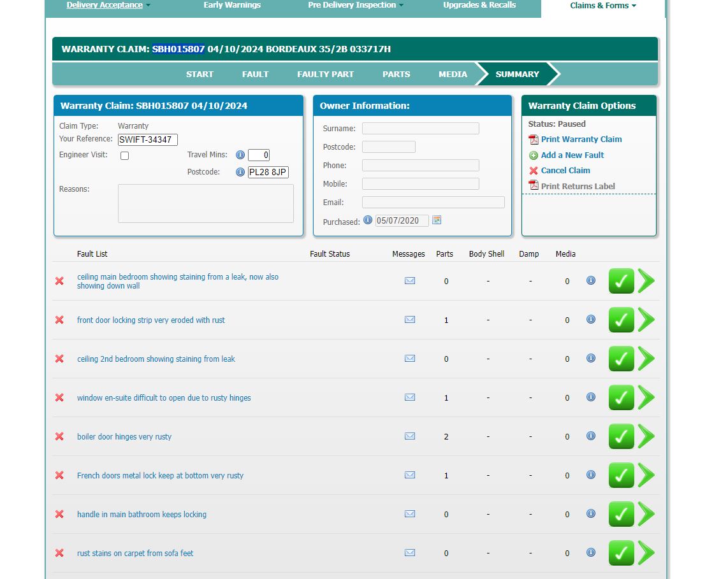Screen dimensions: 728x579
Task: Expand the Claims & Forms menu
Action: point(603,6)
